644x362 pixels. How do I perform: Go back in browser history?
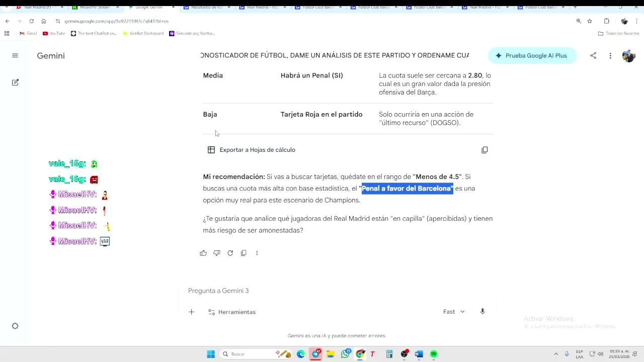7,21
